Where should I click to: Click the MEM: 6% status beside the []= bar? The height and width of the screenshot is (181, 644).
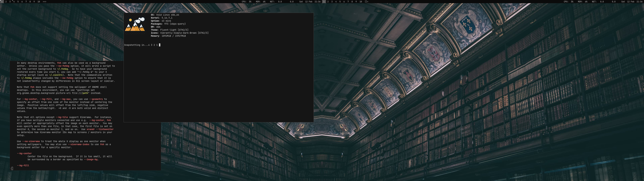point(260,2)
